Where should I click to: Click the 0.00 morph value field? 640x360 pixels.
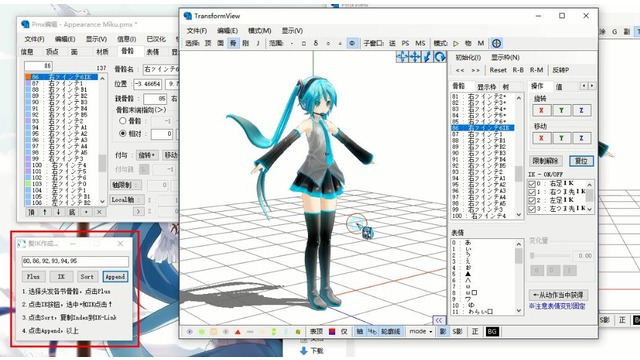pos(583,256)
